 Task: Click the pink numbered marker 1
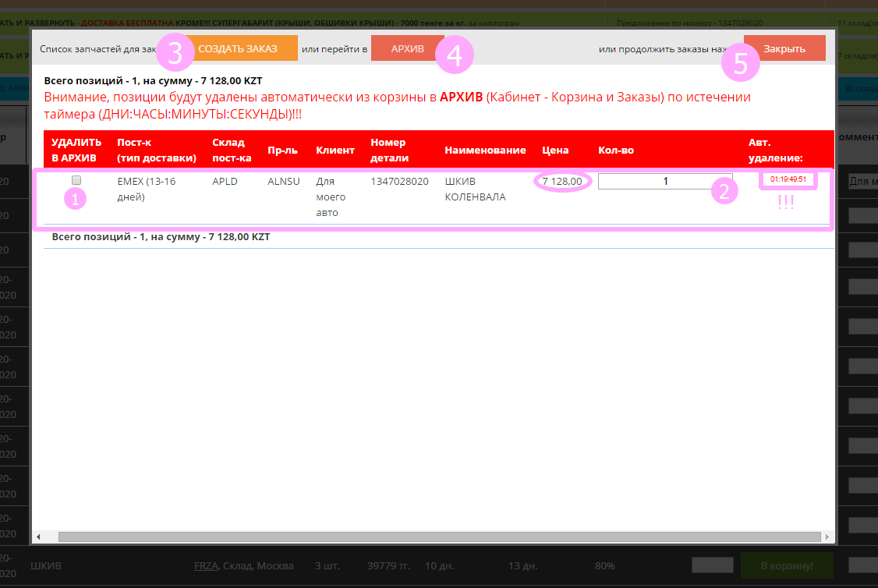click(x=76, y=199)
